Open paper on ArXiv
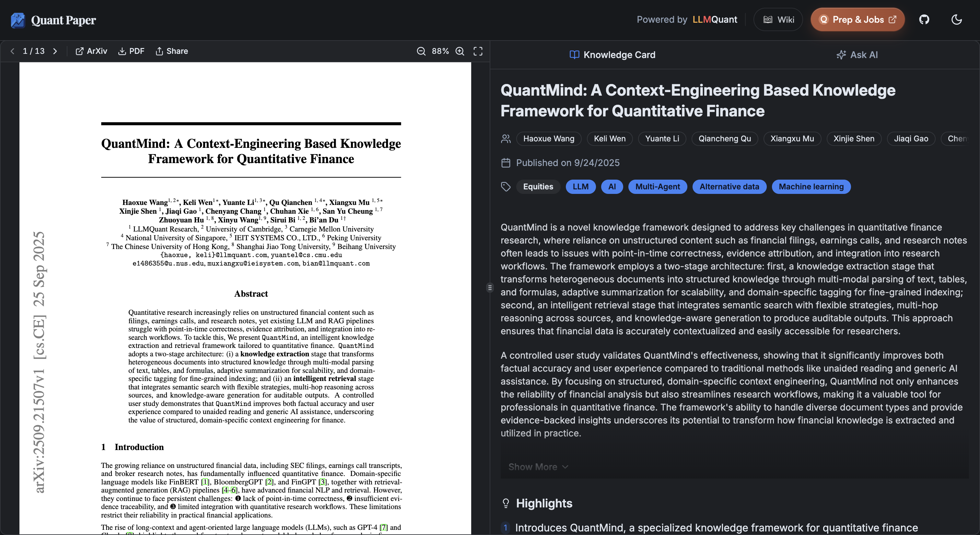The height and width of the screenshot is (535, 980). coord(91,51)
